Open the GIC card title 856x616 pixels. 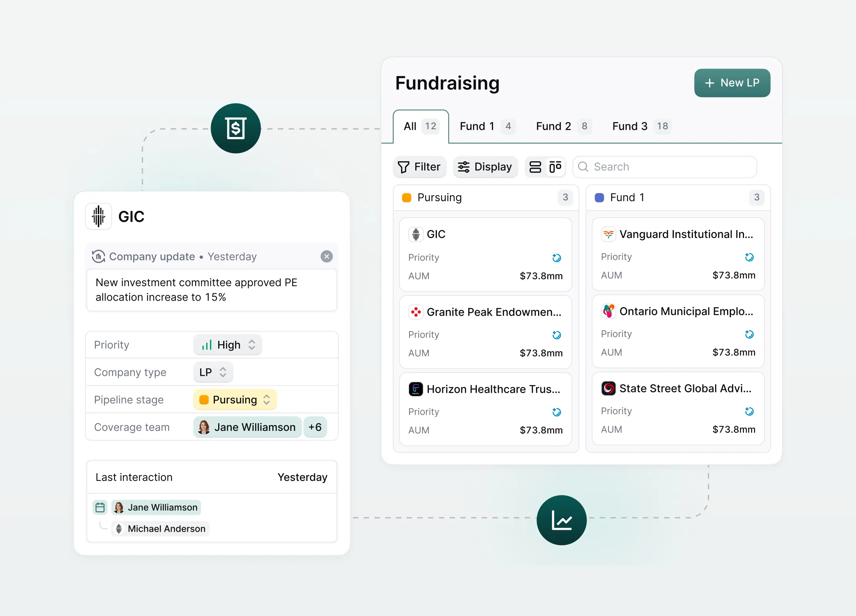pos(436,234)
